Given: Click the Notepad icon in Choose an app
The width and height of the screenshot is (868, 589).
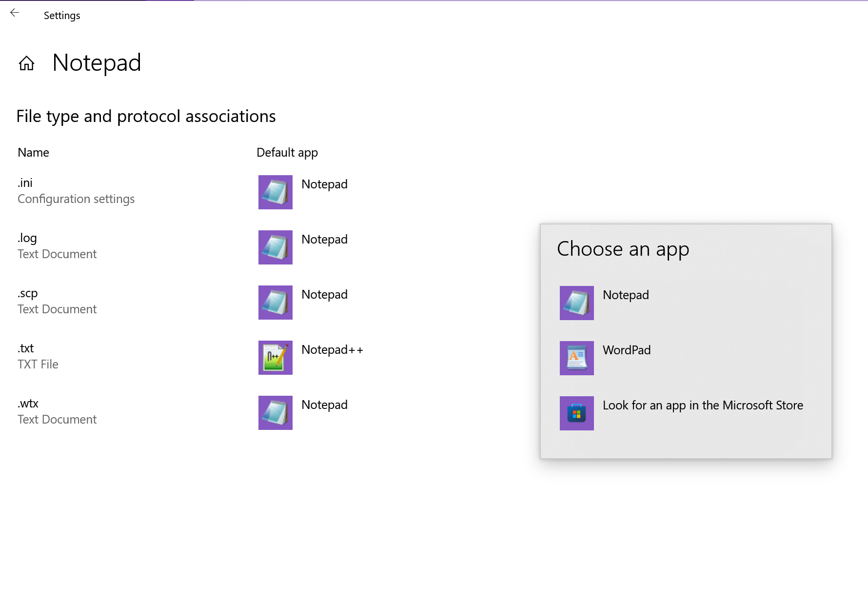Looking at the screenshot, I should pyautogui.click(x=576, y=303).
